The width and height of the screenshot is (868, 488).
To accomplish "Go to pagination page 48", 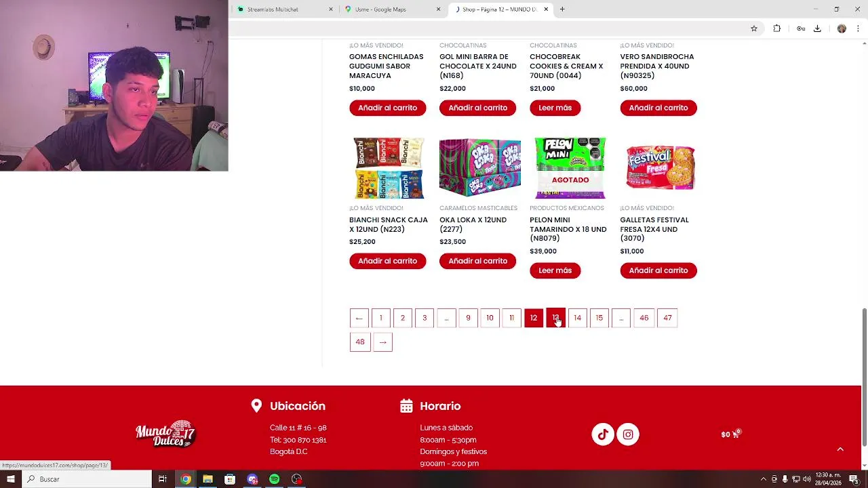I will tap(360, 342).
